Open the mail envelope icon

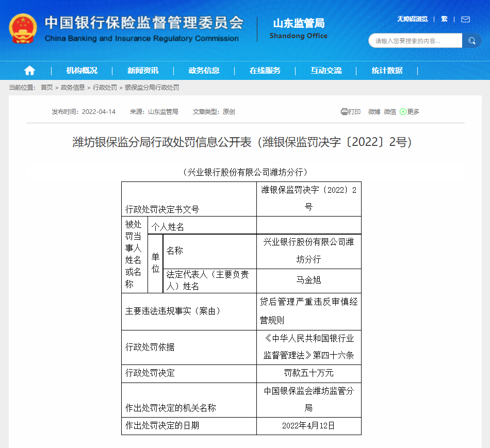[x=465, y=20]
